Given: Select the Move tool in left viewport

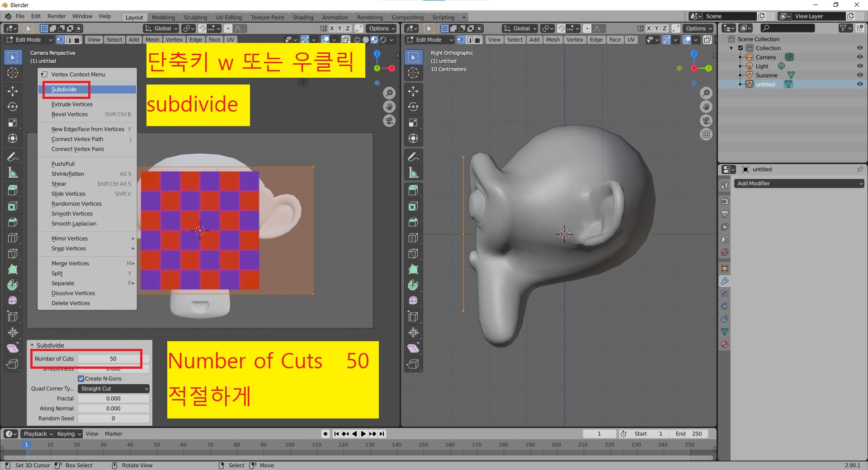Looking at the screenshot, I should pyautogui.click(x=13, y=91).
